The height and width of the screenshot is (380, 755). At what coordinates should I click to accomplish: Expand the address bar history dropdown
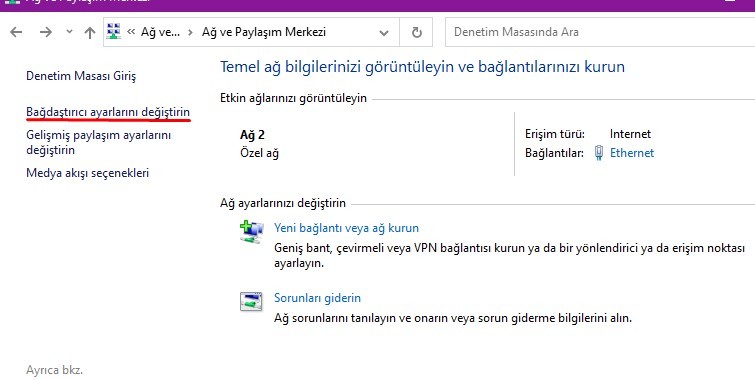click(x=384, y=33)
